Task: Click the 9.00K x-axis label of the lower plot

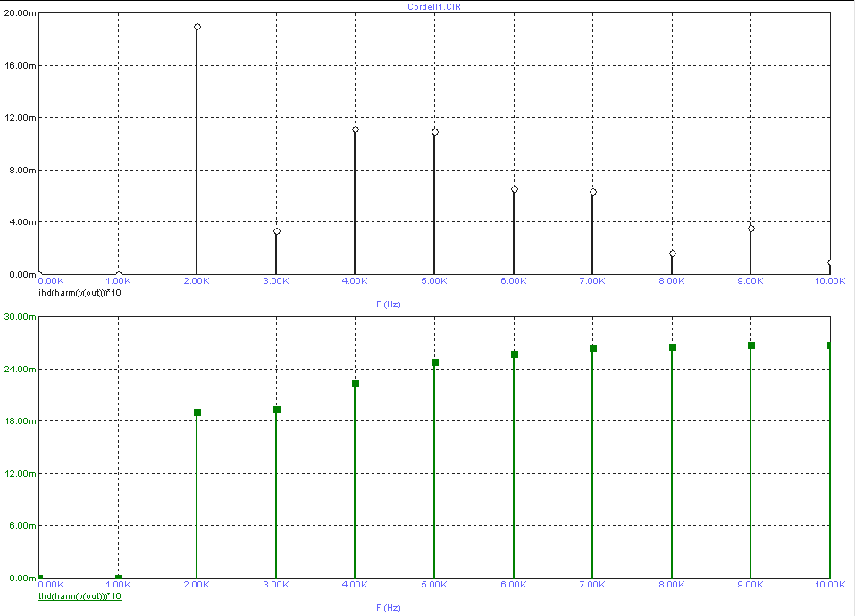Action: [x=750, y=585]
